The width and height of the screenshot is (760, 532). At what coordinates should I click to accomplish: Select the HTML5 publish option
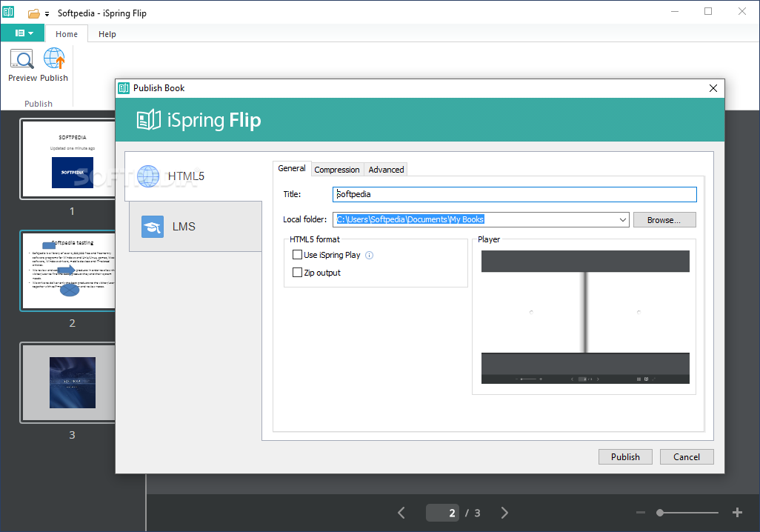pyautogui.click(x=193, y=176)
